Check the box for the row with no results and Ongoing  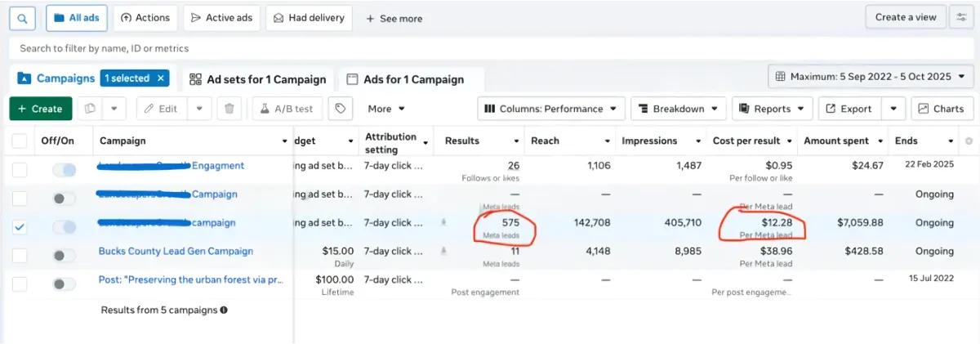[x=20, y=199]
